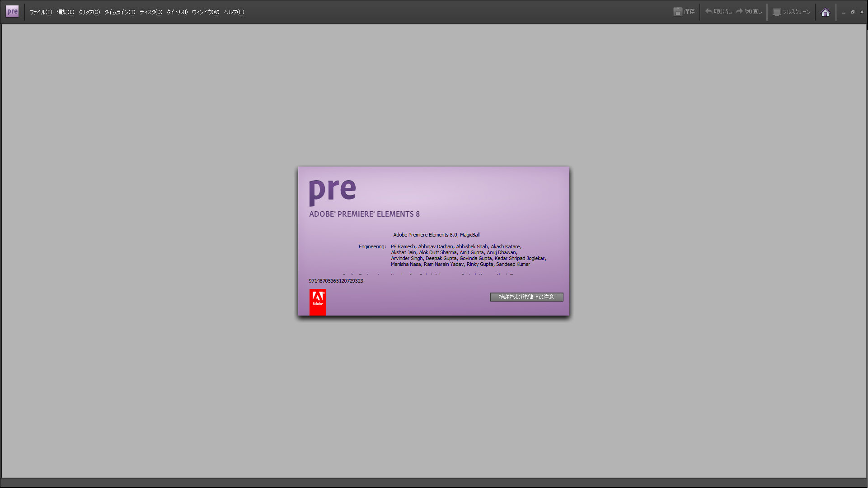The width and height of the screenshot is (868, 488).
Task: Open the ヘルプ(H) menu
Action: [234, 12]
